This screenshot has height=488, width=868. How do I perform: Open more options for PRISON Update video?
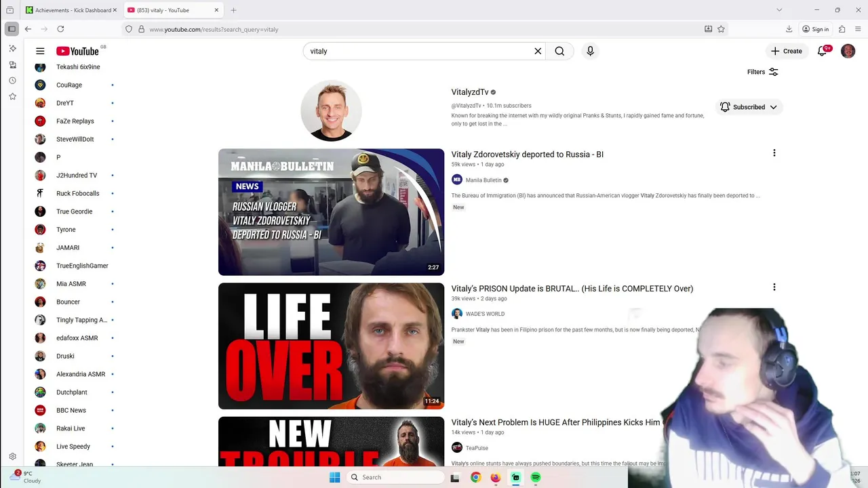click(x=774, y=287)
